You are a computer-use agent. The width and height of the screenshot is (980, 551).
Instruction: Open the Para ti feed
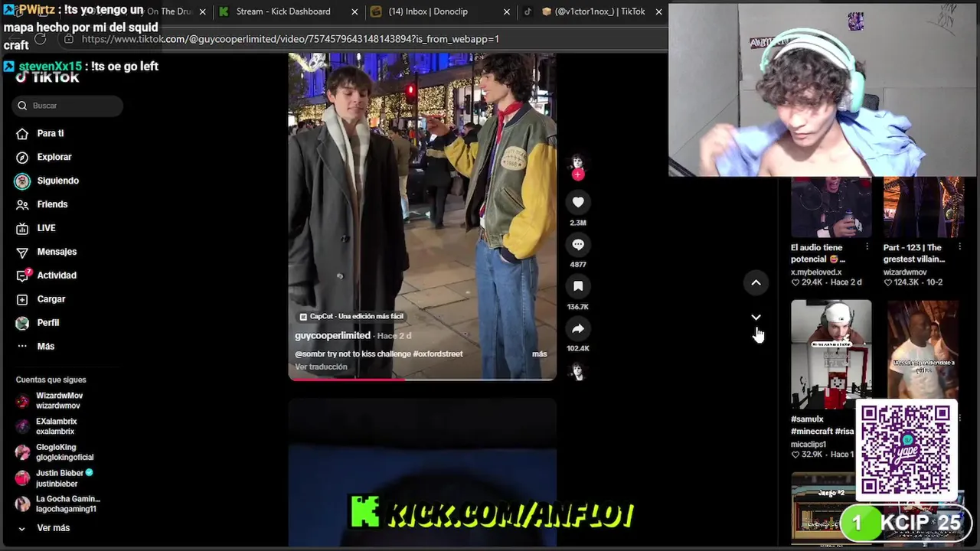tap(40, 133)
